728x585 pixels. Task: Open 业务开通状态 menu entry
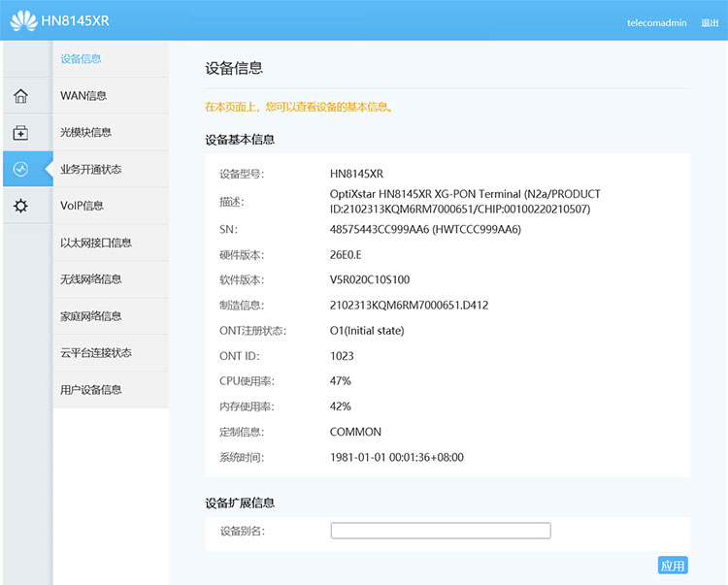point(90,170)
